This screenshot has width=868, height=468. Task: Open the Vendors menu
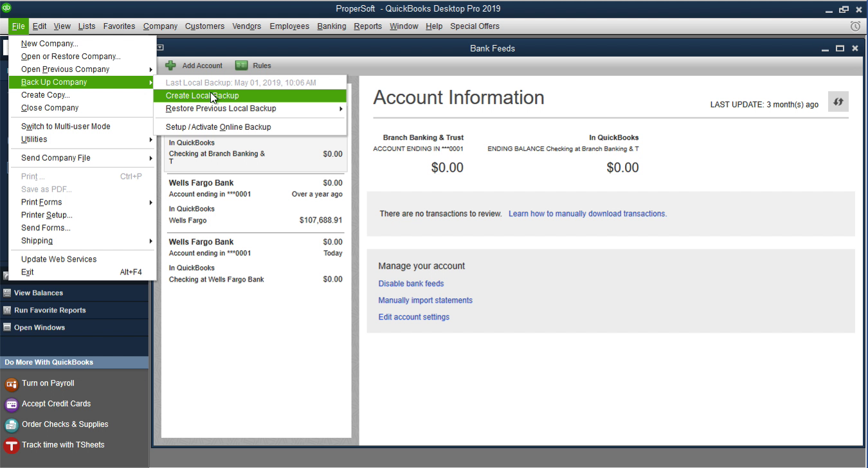tap(247, 26)
